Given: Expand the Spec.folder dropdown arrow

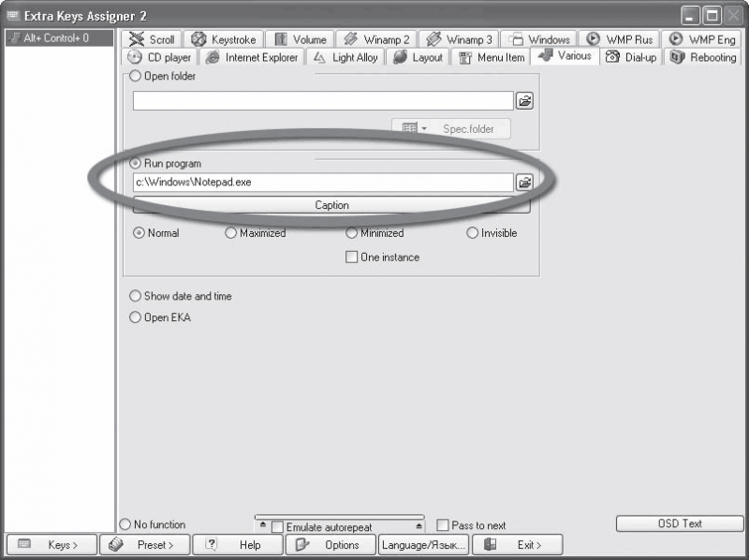Looking at the screenshot, I should [424, 128].
